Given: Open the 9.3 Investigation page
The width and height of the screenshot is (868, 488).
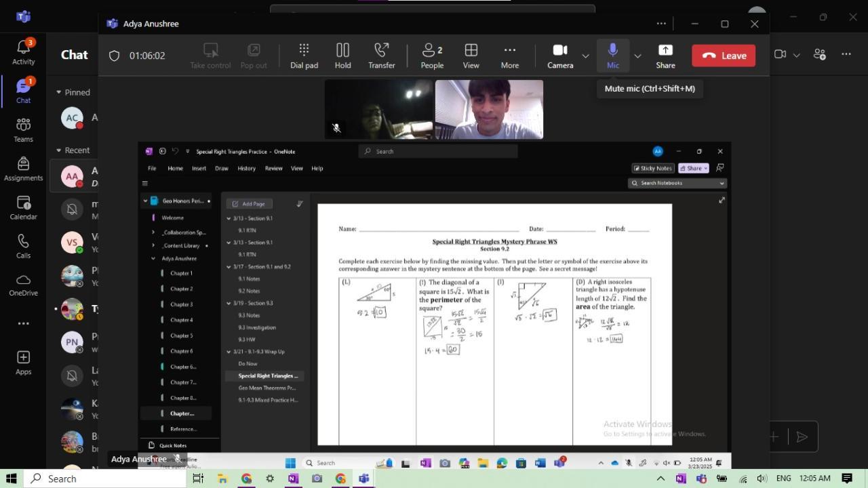Looking at the screenshot, I should pyautogui.click(x=257, y=327).
